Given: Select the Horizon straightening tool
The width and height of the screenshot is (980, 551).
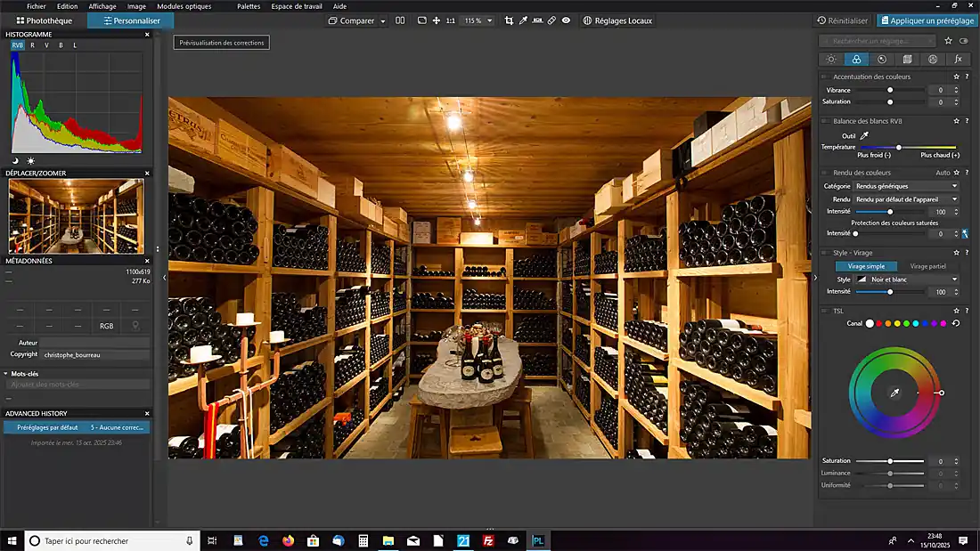Looking at the screenshot, I should pyautogui.click(x=537, y=20).
